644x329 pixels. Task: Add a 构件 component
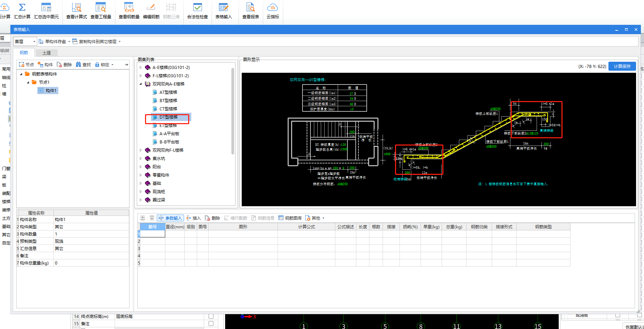tap(45, 64)
